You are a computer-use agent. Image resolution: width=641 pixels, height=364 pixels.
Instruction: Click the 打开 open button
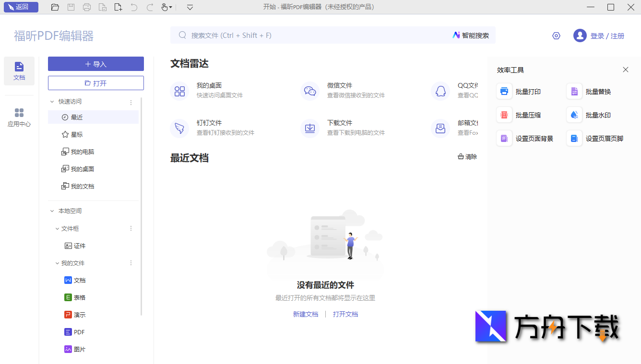coord(95,82)
